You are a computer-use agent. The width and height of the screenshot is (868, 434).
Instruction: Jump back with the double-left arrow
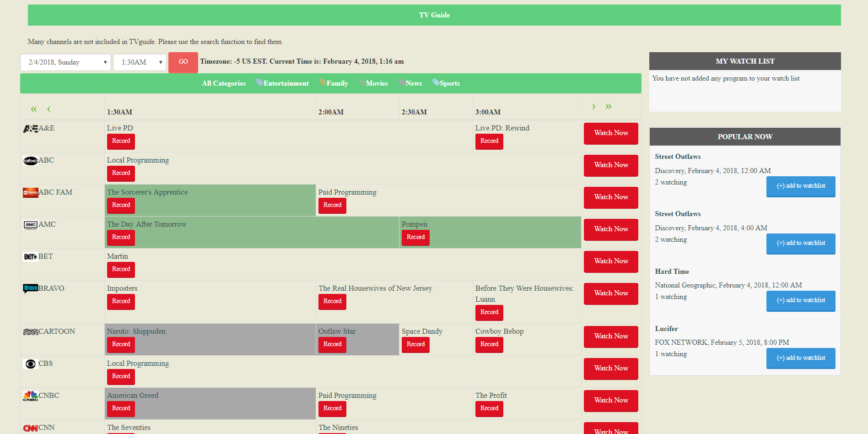click(33, 109)
